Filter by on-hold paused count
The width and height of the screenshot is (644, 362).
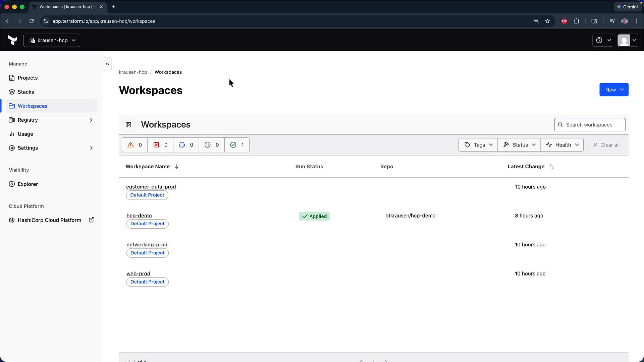212,145
